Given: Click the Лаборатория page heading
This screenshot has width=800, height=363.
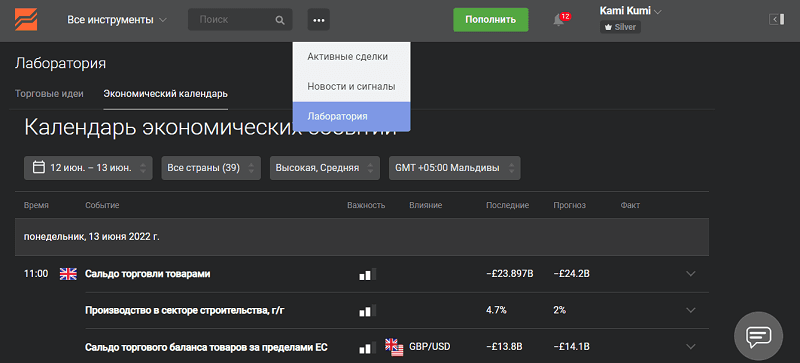Looking at the screenshot, I should coord(60,63).
